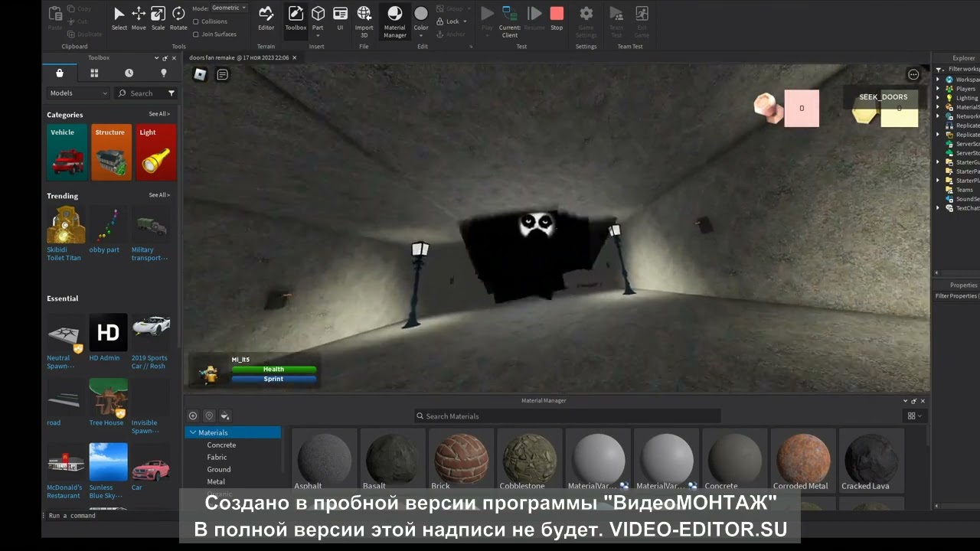Collapse the Materials tree node
The height and width of the screenshot is (551, 980).
pos(193,432)
